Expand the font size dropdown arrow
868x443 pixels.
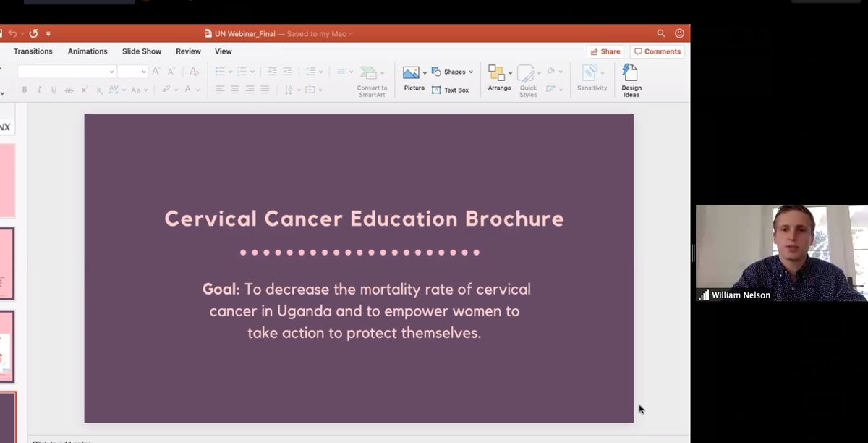click(x=144, y=72)
